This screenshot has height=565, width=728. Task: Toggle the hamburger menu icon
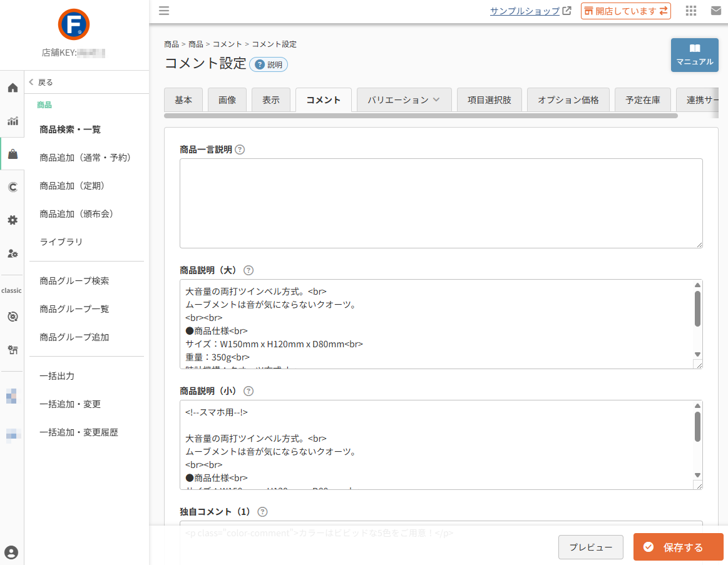[164, 11]
